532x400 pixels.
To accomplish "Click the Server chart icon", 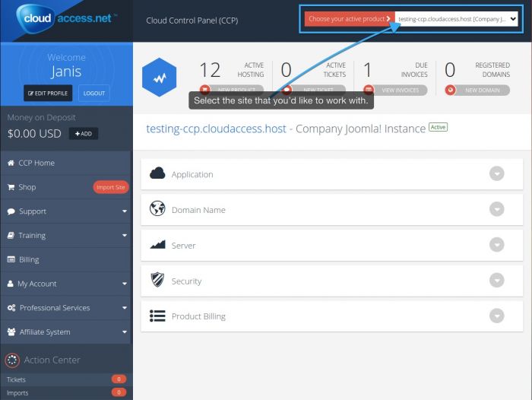I will click(x=157, y=244).
